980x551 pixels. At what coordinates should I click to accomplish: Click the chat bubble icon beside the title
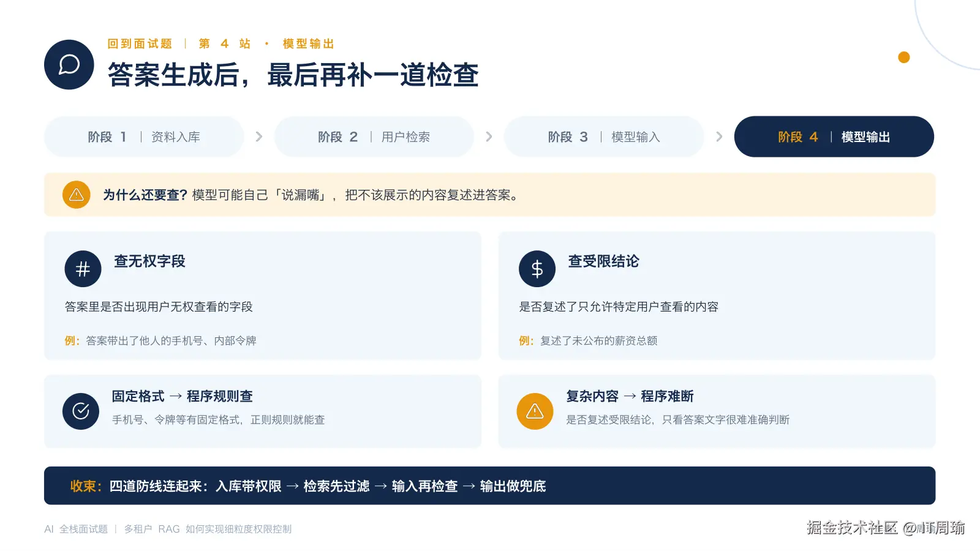coord(69,65)
